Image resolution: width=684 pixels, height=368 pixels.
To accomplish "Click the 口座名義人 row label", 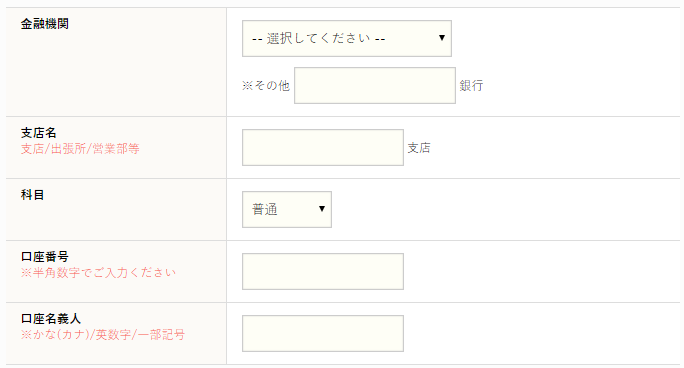I will pos(51,319).
